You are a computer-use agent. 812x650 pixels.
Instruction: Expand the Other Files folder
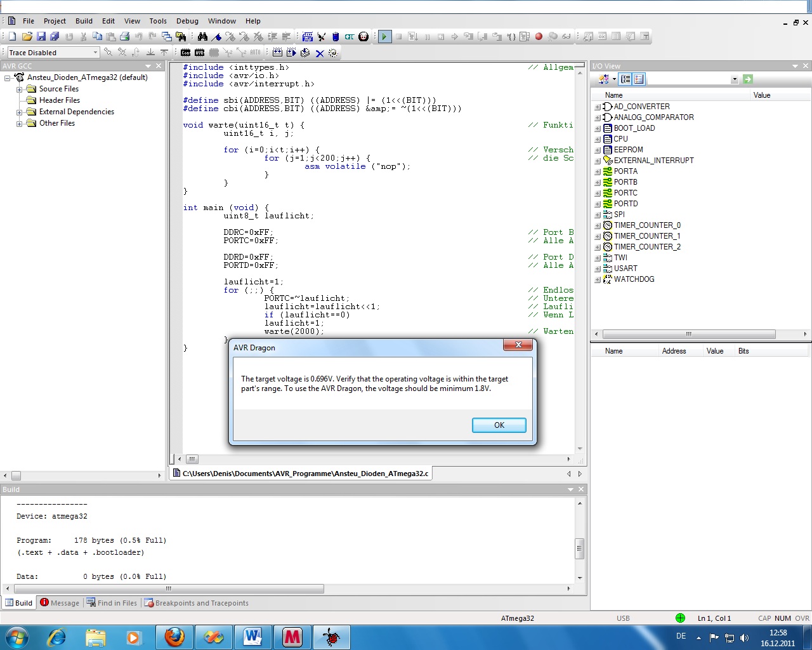(19, 124)
